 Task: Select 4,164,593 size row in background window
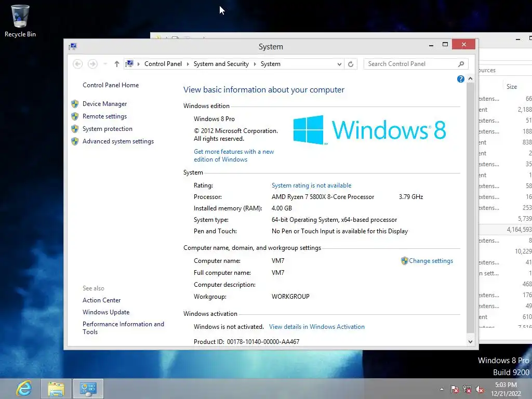pos(506,230)
